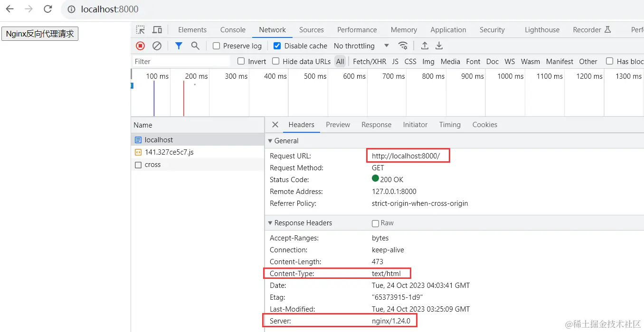Click the Name column header
Viewport: 644px width, 332px height.
point(198,125)
